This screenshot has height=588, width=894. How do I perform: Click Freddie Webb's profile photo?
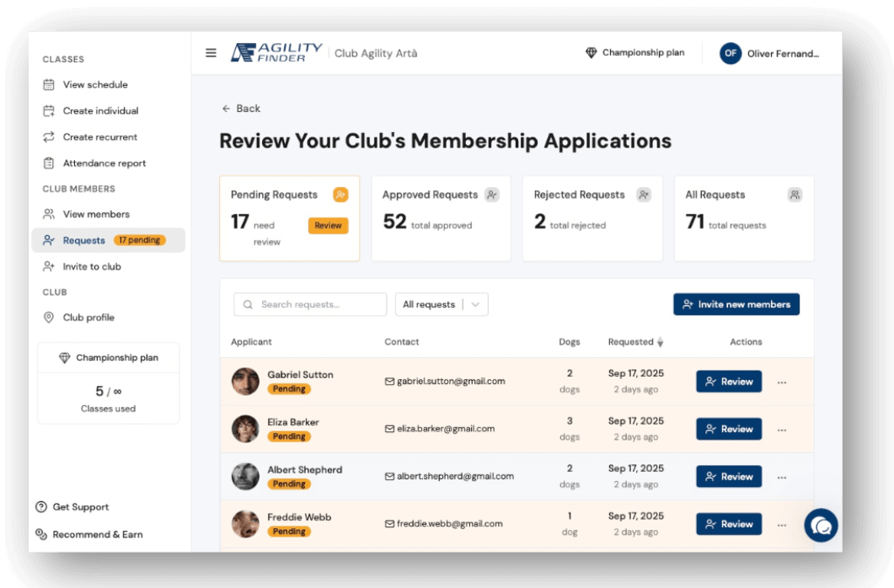245,524
